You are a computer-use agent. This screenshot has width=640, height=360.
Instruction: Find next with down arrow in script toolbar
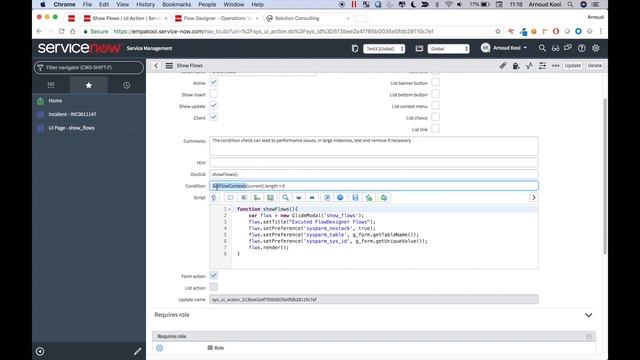[x=299, y=198]
